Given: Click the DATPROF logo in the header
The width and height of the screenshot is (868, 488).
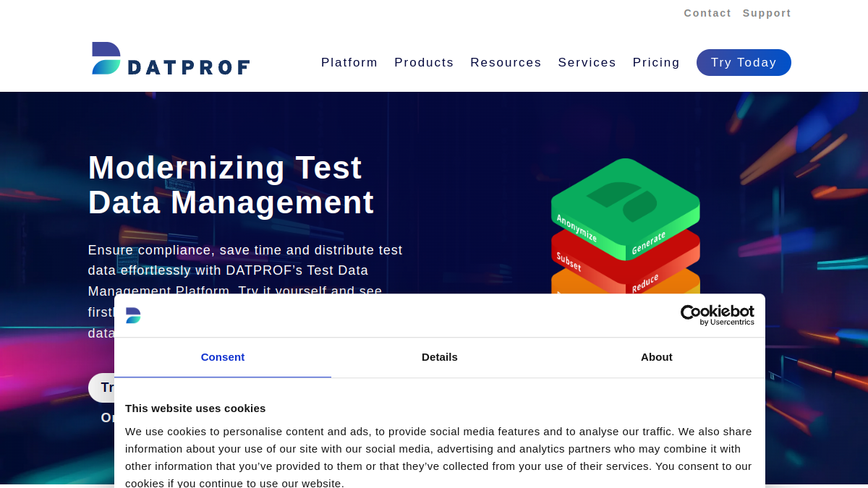Looking at the screenshot, I should pyautogui.click(x=171, y=59).
